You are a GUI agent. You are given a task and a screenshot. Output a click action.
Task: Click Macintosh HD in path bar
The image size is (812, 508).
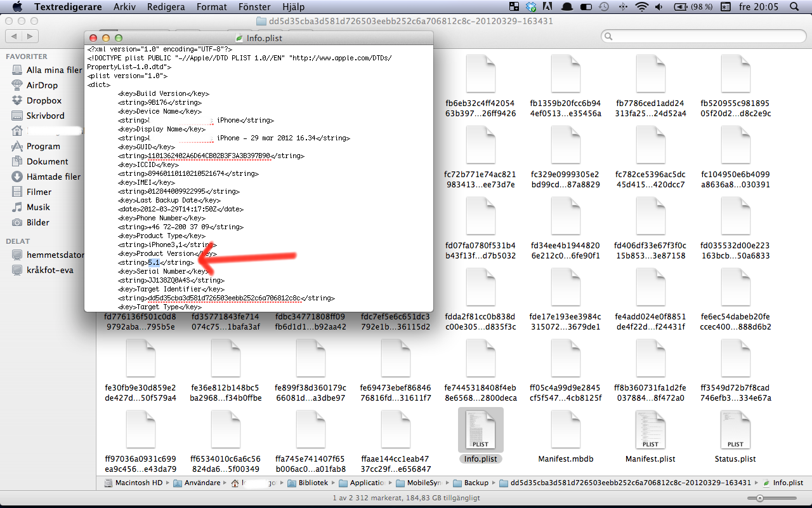point(133,483)
